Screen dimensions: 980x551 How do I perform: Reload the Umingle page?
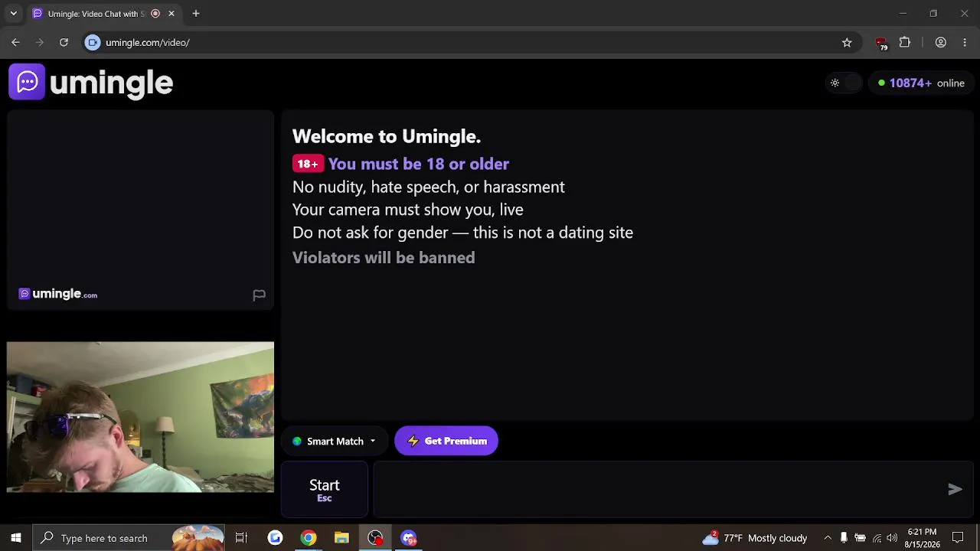pyautogui.click(x=64, y=43)
